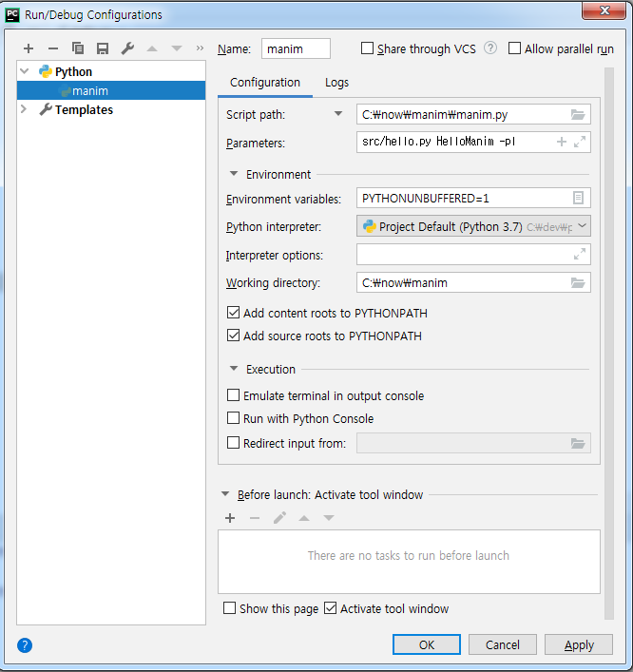Click the Apply button

tap(579, 644)
